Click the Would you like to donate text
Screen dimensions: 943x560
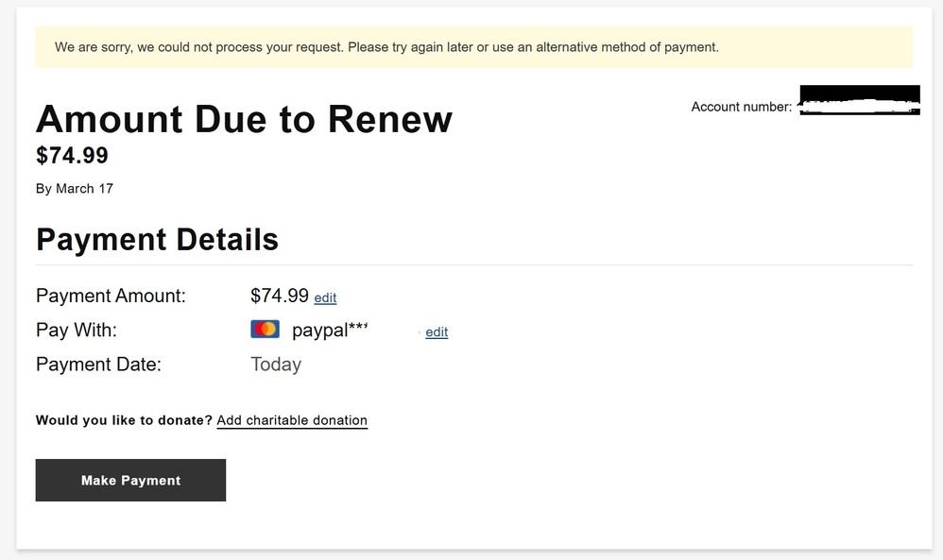(124, 420)
